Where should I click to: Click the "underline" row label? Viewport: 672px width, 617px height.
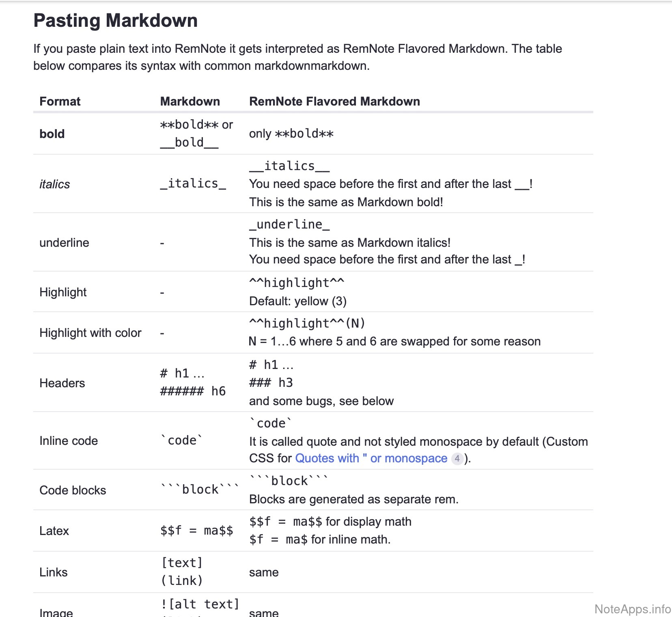coord(64,243)
